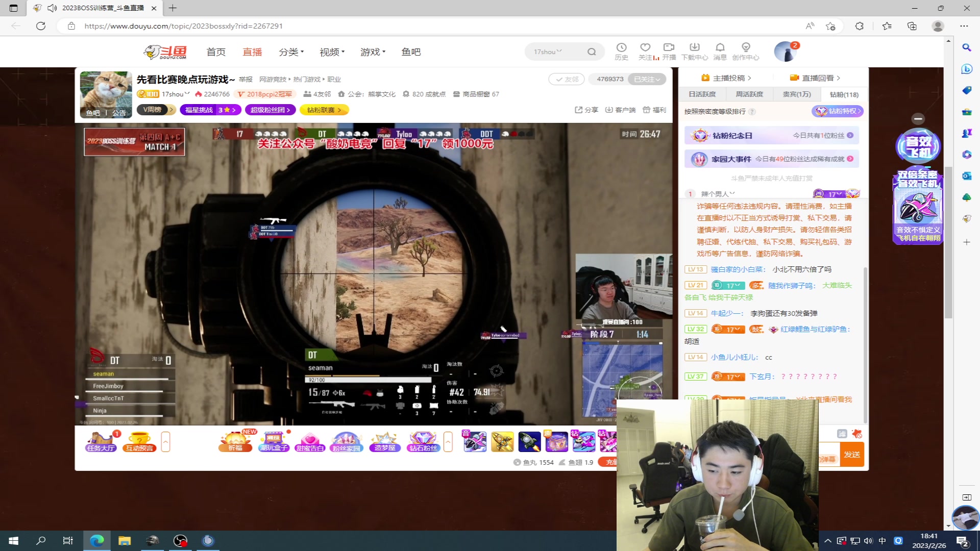Image resolution: width=980 pixels, height=551 pixels.
Task: Switch to the 贵宾(1万) tab
Action: (797, 94)
